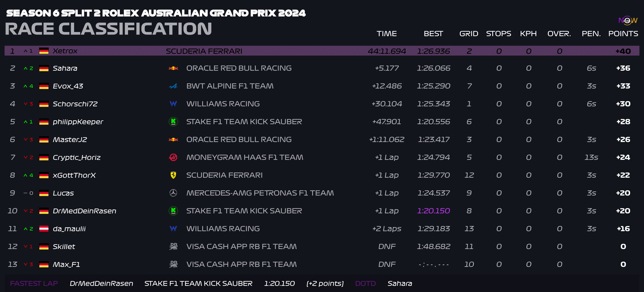Select the POINTS column header
The image size is (644, 292).
pos(623,34)
